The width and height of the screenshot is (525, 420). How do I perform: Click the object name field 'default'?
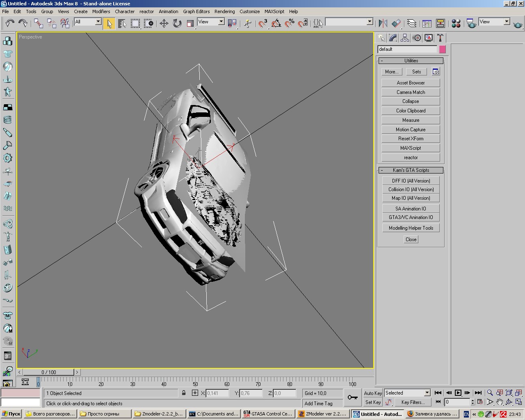click(407, 49)
